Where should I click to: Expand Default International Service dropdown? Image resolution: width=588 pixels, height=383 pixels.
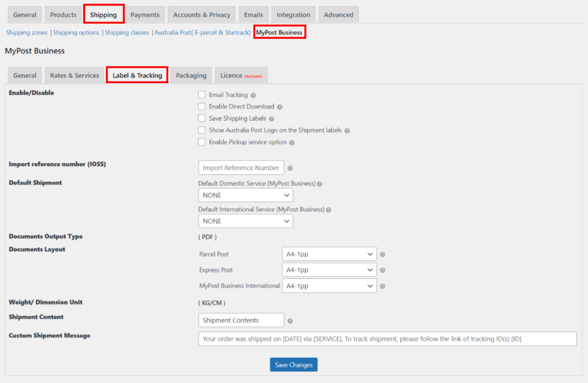[x=246, y=221]
